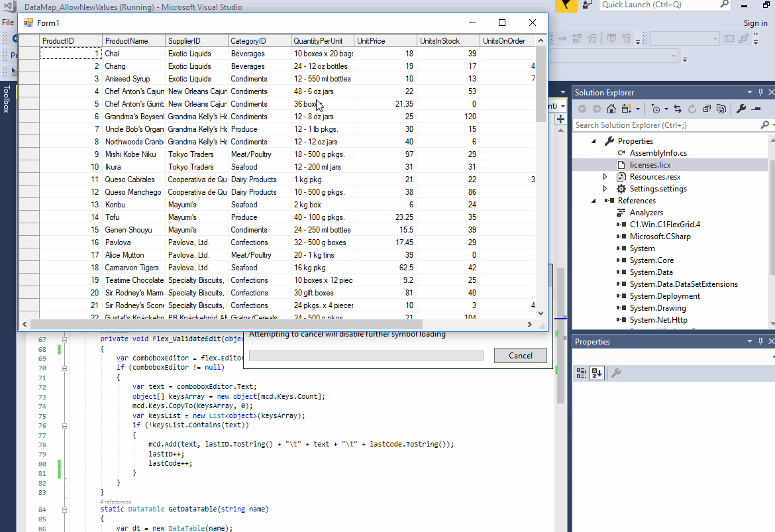Screen dimensions: 775x532
Task: Sort grid by CategoryID column header
Action: point(260,40)
